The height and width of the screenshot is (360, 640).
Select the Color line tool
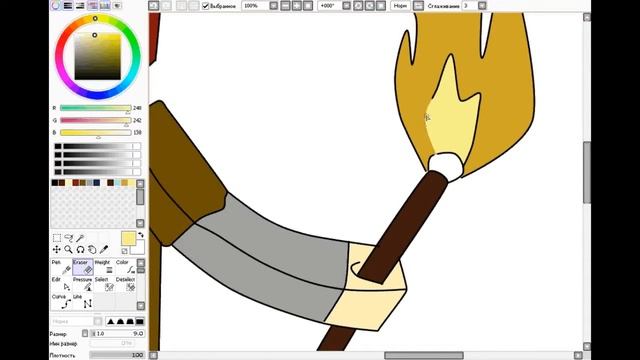click(125, 267)
